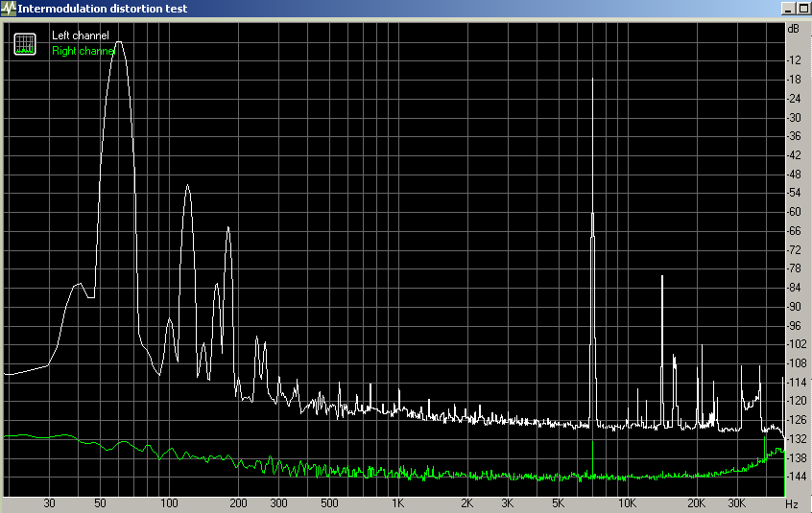This screenshot has height=513, width=812.
Task: Click the "30" Hz frequency label
Action: click(49, 503)
